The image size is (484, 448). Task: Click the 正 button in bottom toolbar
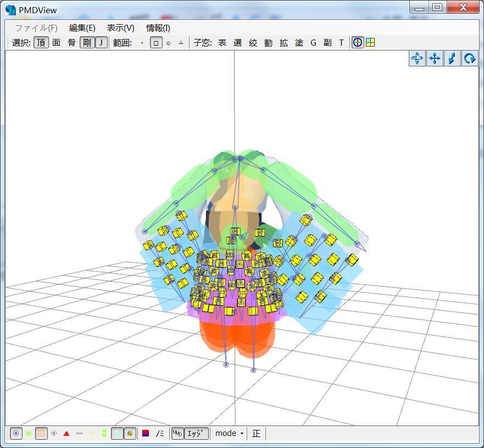point(257,433)
